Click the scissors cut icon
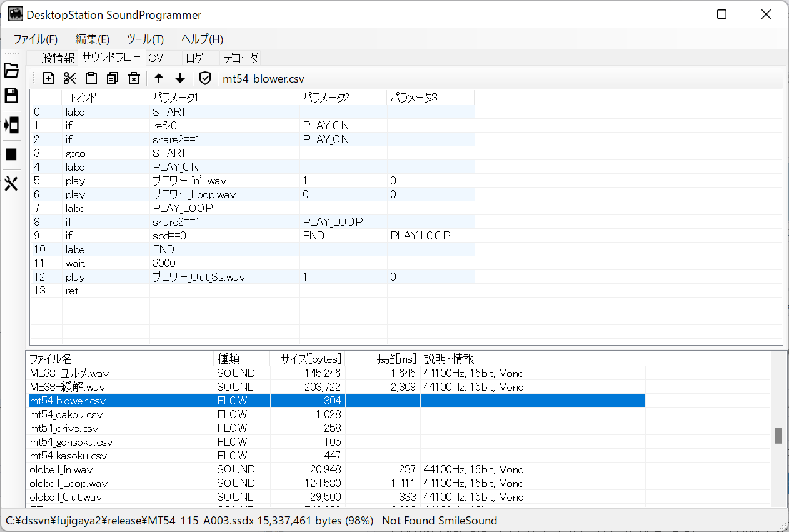Viewport: 789px width, 532px height. point(70,78)
